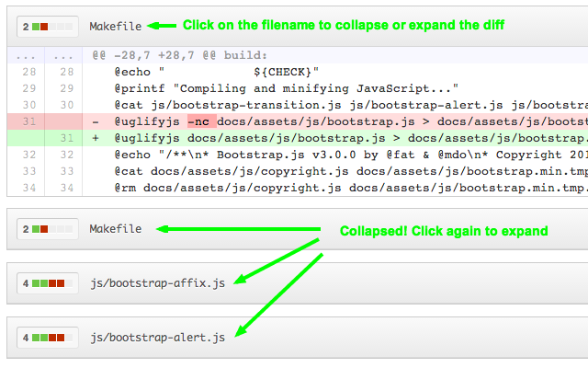
Task: Click the @printf Compiling and minifying line
Action: 287,88
